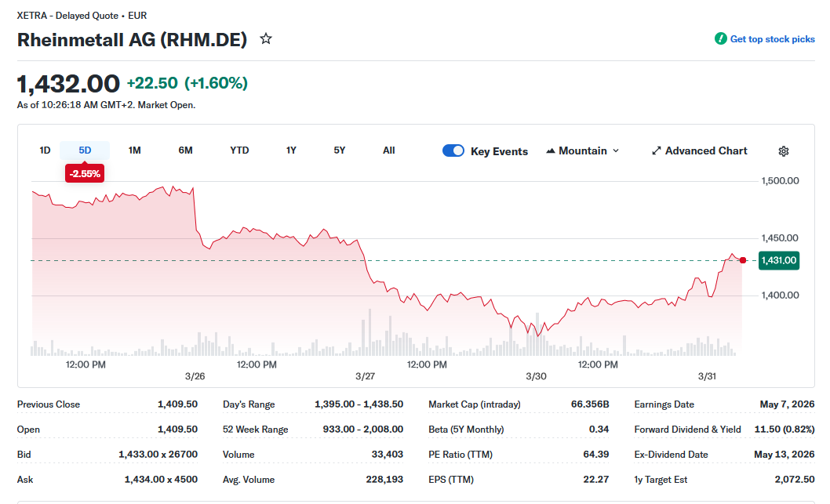Click Ex-Dividend Date May 13, 2026

[x=784, y=455]
